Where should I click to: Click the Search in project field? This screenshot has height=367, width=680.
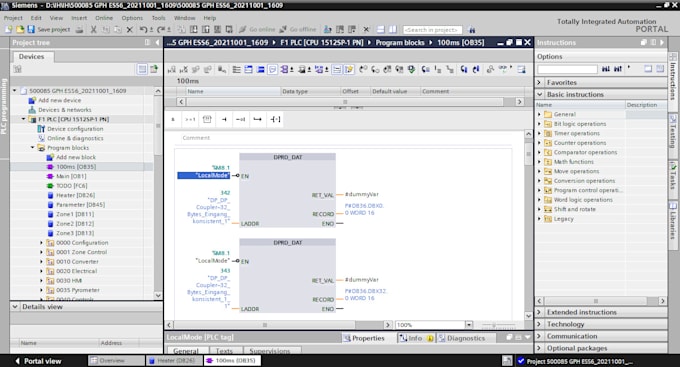(x=432, y=29)
